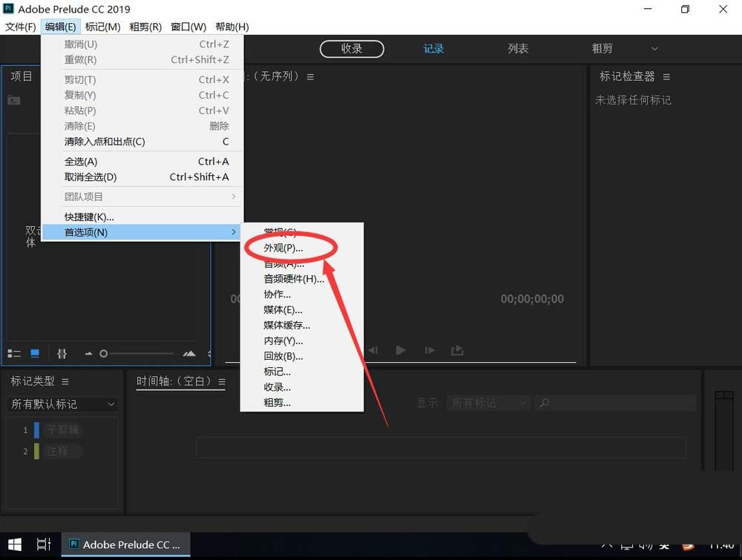Click the new bin folder icon
Image resolution: width=742 pixels, height=560 pixels.
tap(13, 100)
